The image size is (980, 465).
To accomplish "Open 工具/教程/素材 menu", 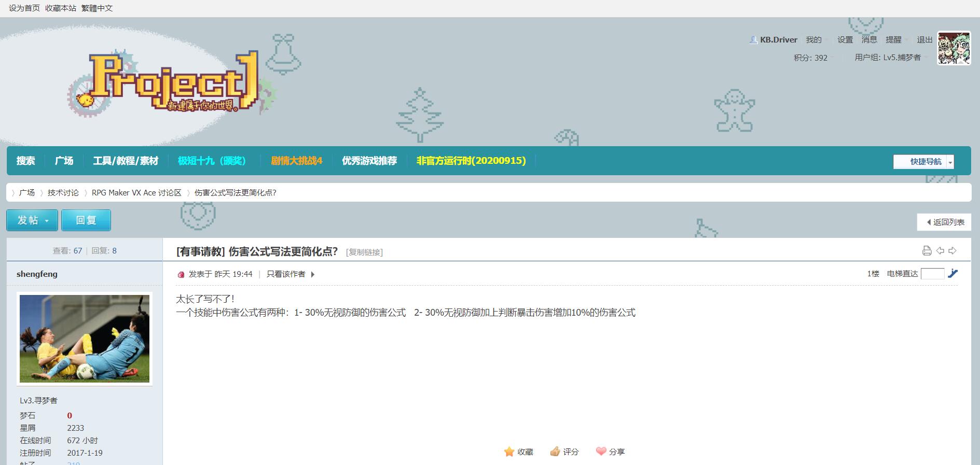I will click(126, 161).
